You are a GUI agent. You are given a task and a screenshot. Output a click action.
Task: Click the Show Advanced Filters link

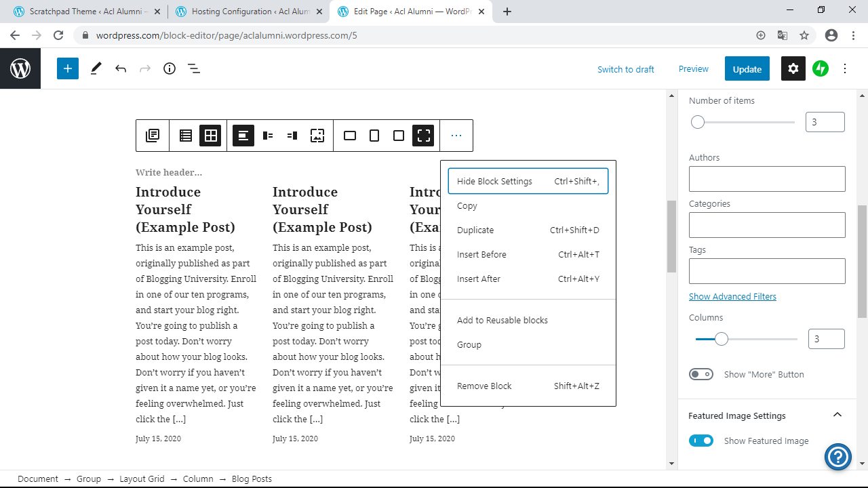coord(732,296)
